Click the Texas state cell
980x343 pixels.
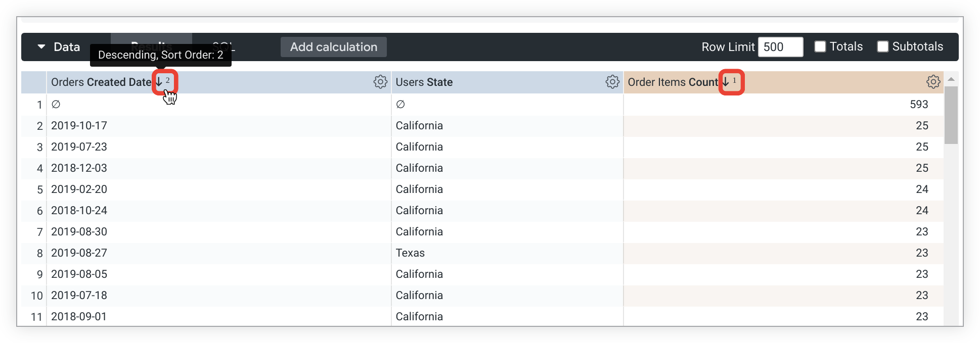tap(410, 253)
